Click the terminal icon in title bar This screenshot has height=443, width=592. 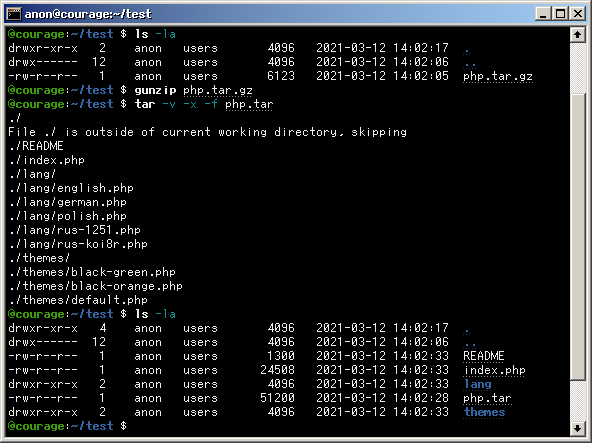[14, 14]
